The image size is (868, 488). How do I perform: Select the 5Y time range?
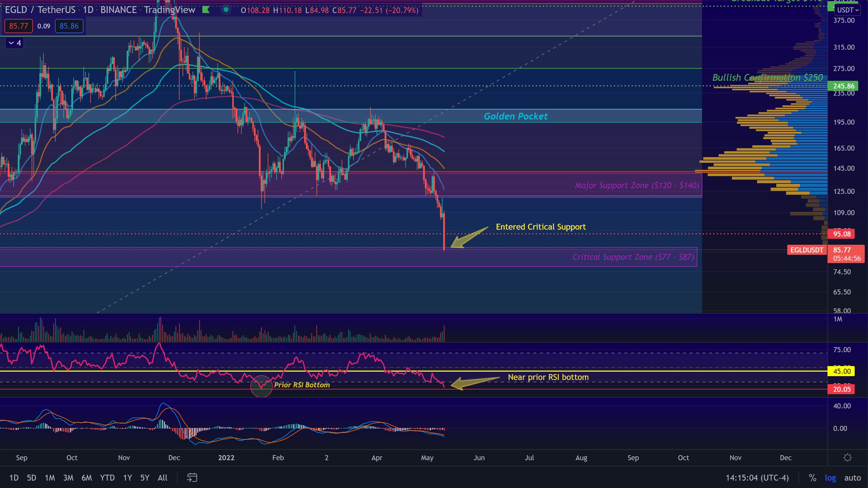(x=145, y=478)
